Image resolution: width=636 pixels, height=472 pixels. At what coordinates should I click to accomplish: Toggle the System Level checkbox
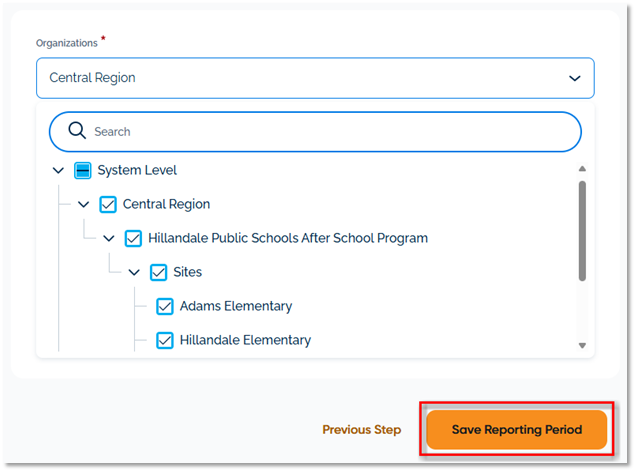[83, 170]
